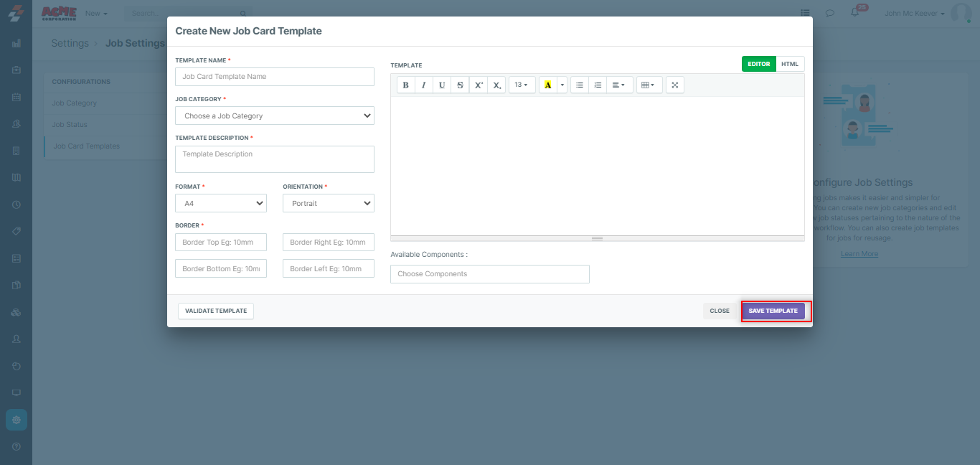Focus the Border Right input field
980x465 pixels.
329,242
